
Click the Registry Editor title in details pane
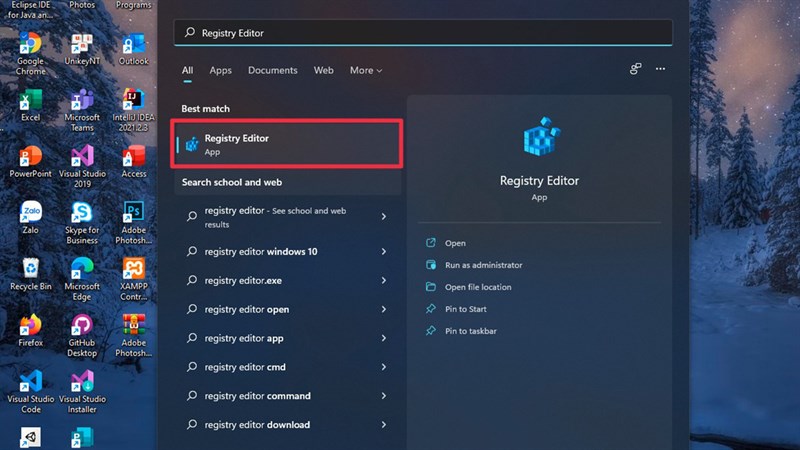[x=539, y=181]
